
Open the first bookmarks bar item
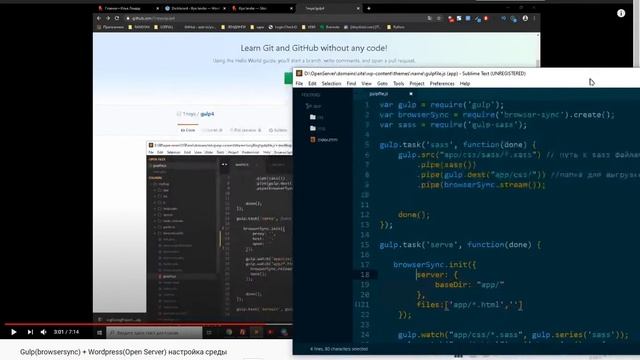point(110,27)
